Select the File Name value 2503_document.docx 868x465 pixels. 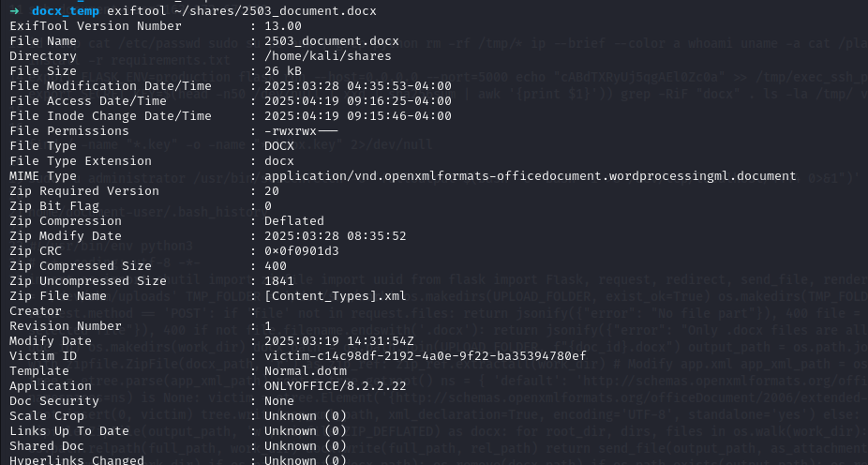[x=332, y=41]
